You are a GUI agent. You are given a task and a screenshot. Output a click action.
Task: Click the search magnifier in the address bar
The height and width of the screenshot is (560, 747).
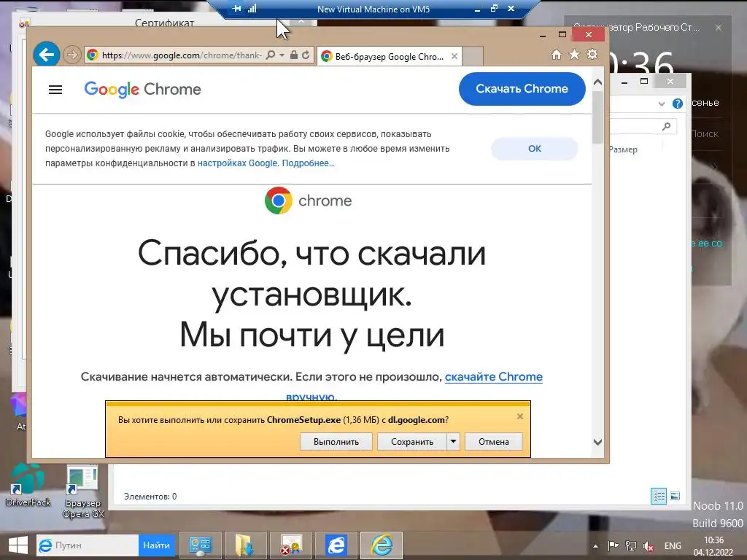click(271, 55)
